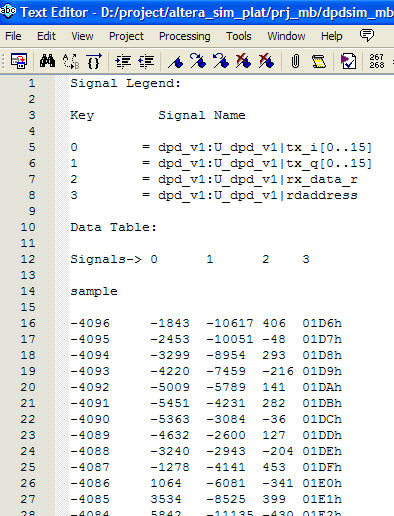Click the value -10617 in the table

tap(230, 323)
